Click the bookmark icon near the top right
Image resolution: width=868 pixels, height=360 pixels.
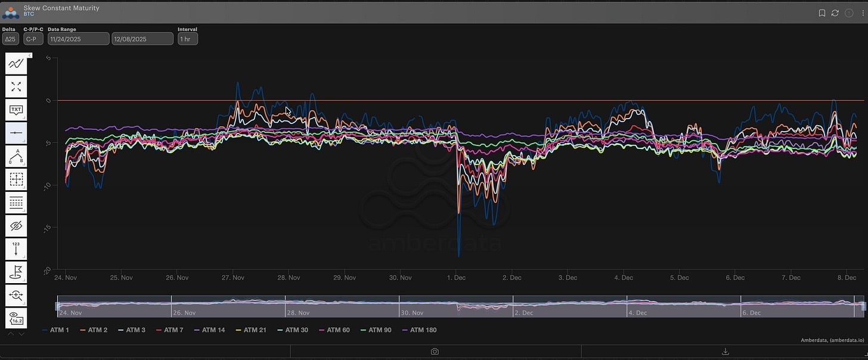click(x=821, y=13)
